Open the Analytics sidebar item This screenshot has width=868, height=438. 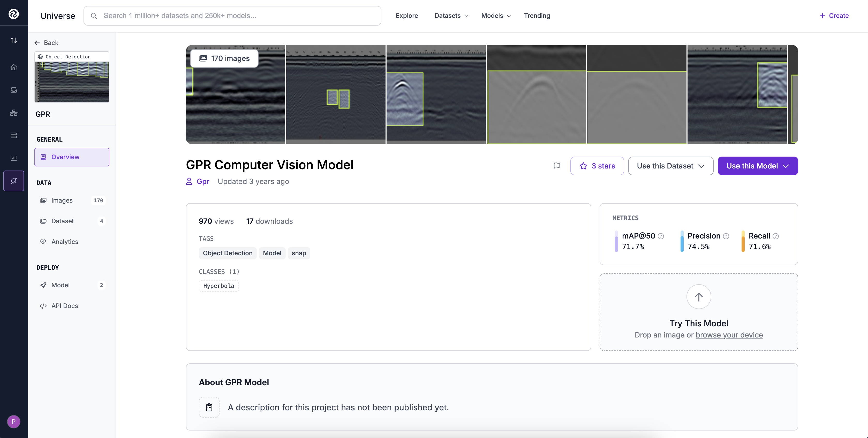pyautogui.click(x=72, y=242)
